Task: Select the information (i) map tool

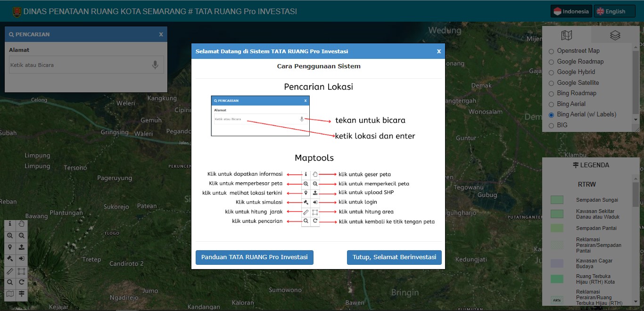Action: [x=10, y=224]
